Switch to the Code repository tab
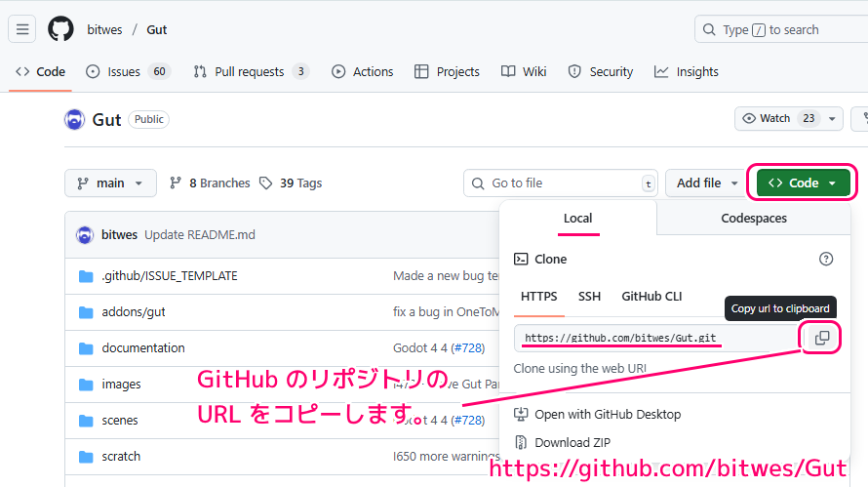 point(40,72)
